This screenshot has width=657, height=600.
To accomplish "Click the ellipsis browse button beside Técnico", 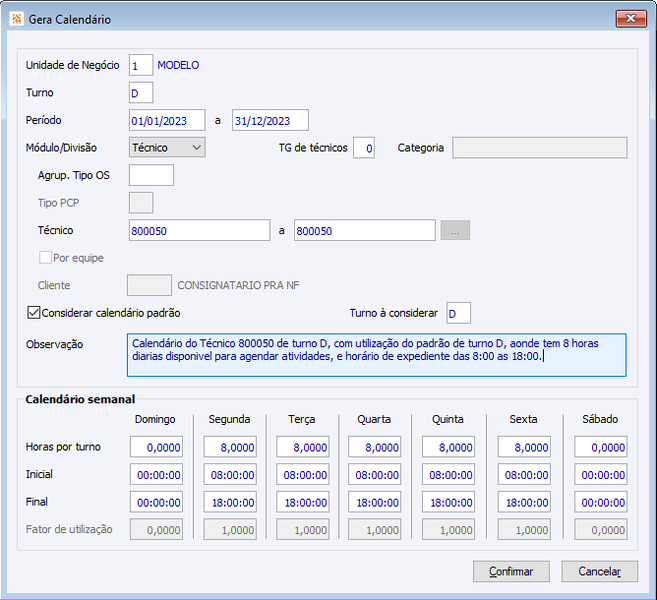I will (455, 230).
